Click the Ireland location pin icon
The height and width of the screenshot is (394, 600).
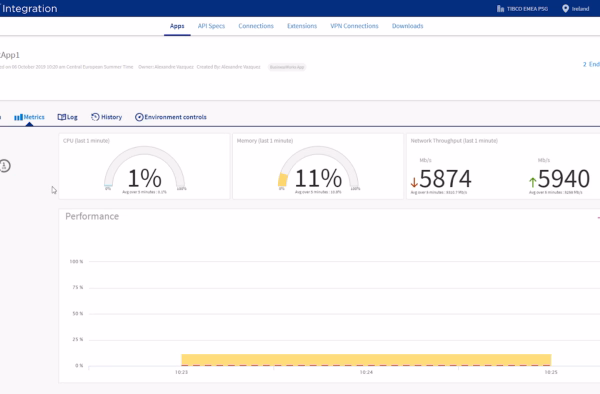pos(566,8)
